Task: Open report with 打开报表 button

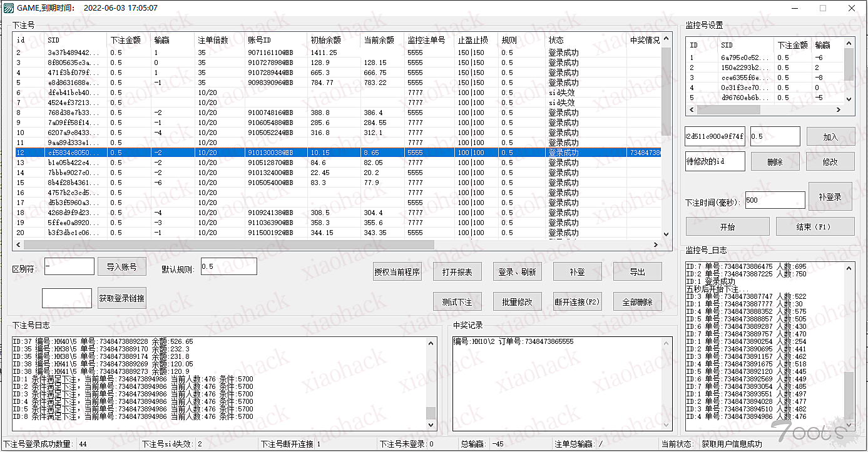Action: point(457,272)
